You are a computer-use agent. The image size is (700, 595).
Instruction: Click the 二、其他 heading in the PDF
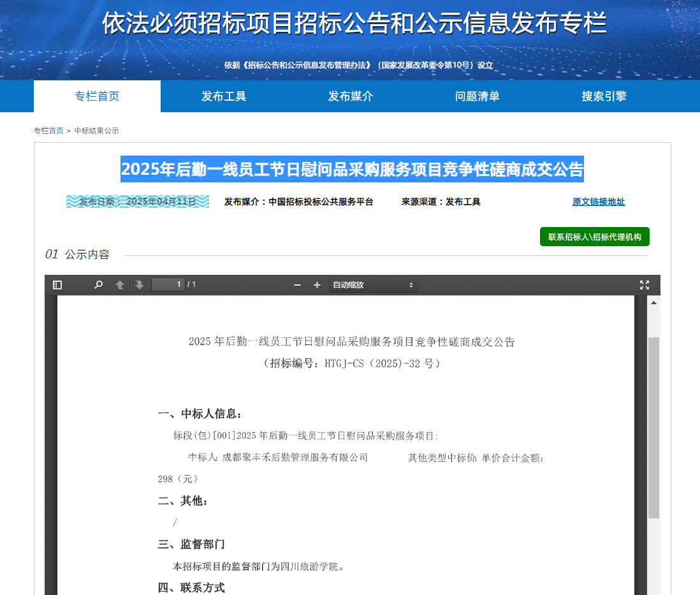coord(183,501)
